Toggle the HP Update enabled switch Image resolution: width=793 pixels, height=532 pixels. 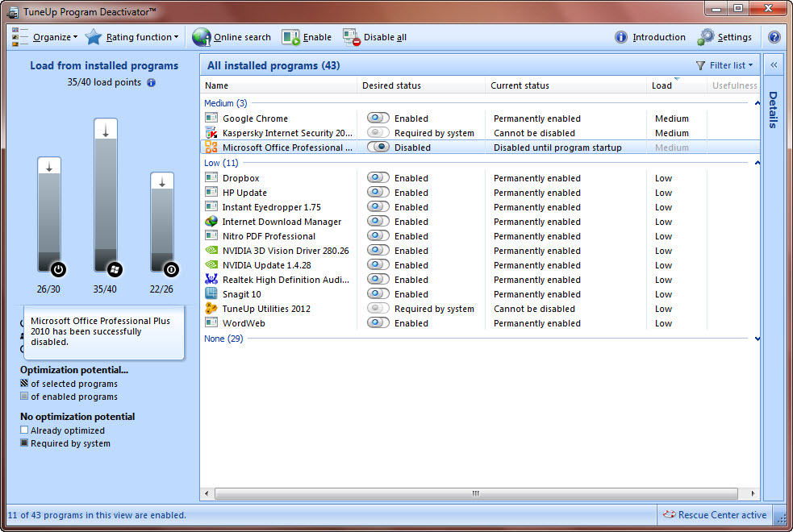[x=378, y=193]
